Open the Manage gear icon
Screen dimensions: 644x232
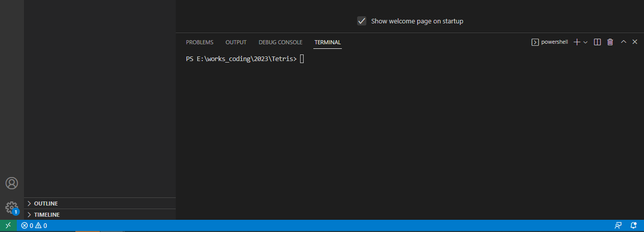click(12, 208)
